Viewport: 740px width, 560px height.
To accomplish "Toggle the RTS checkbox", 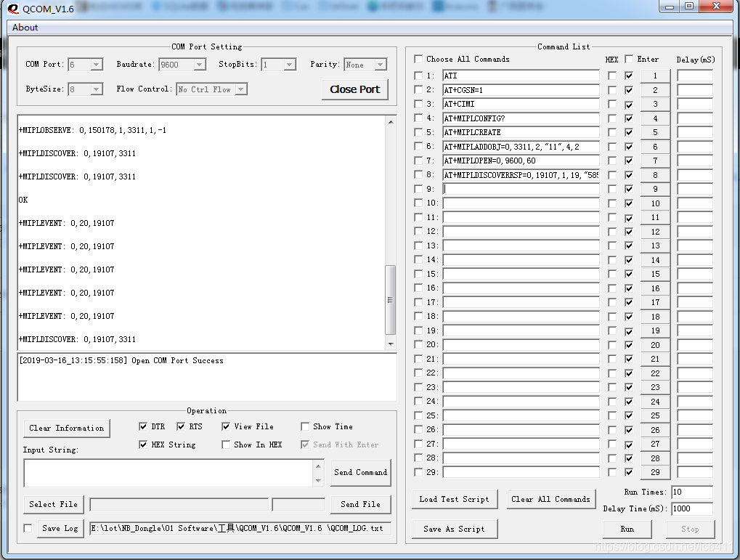I will [x=181, y=426].
